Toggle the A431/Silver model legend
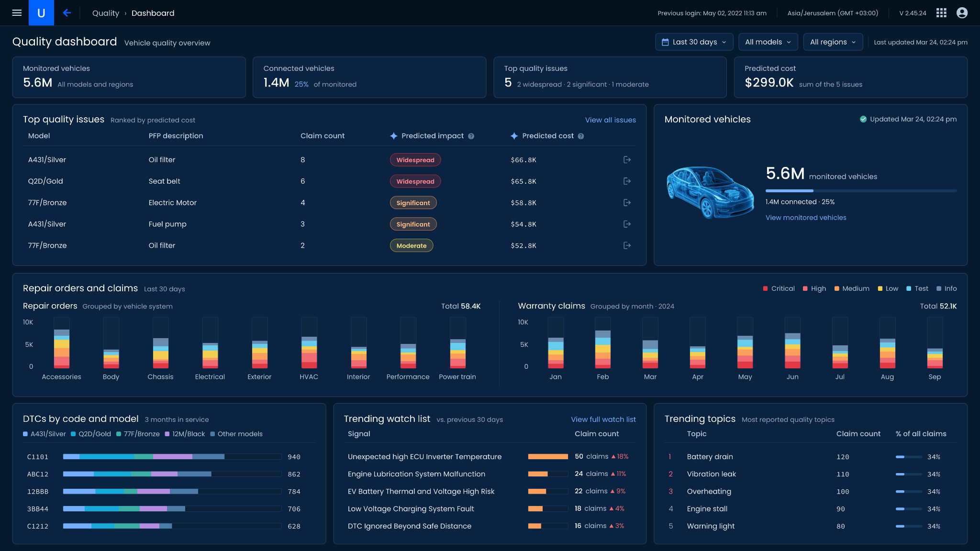Image resolution: width=980 pixels, height=551 pixels. click(45, 434)
